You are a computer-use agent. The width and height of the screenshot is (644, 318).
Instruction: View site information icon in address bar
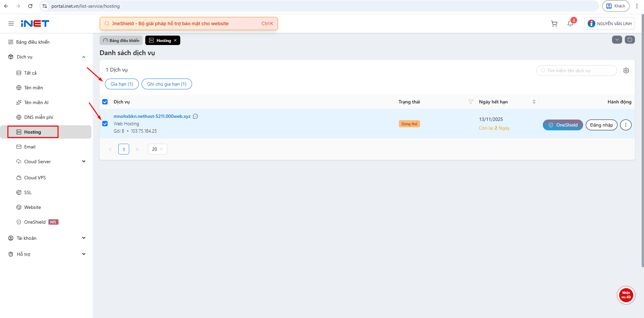tap(45, 6)
